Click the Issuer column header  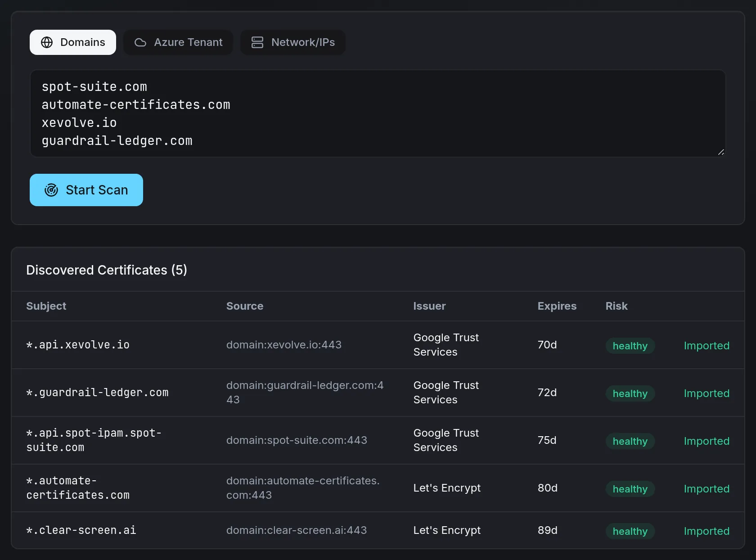(x=429, y=306)
